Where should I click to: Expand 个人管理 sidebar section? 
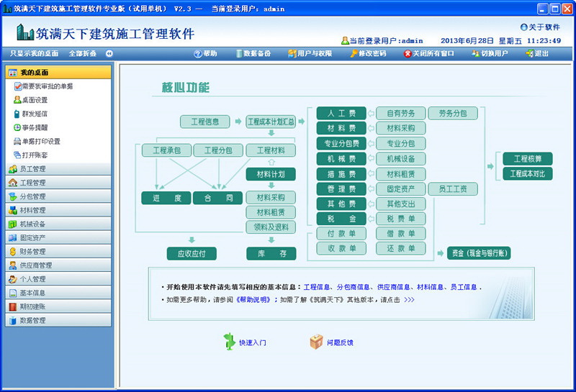[58, 279]
